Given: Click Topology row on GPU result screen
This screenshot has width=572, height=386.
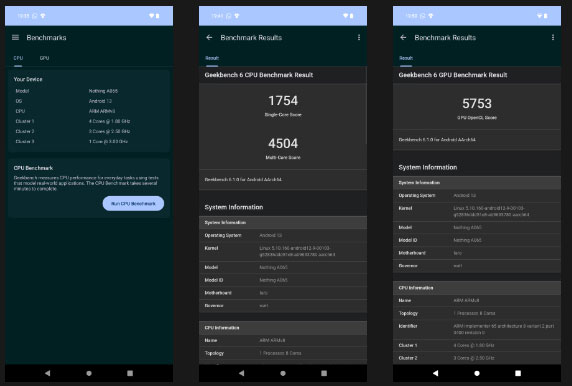Looking at the screenshot, I should pyautogui.click(x=477, y=313).
